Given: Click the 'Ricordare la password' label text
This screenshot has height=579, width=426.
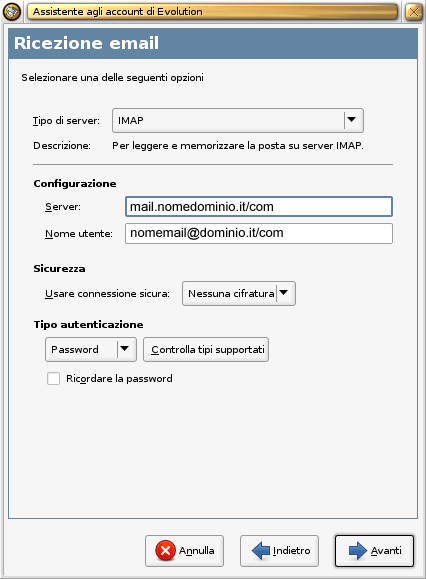Looking at the screenshot, I should click(119, 378).
